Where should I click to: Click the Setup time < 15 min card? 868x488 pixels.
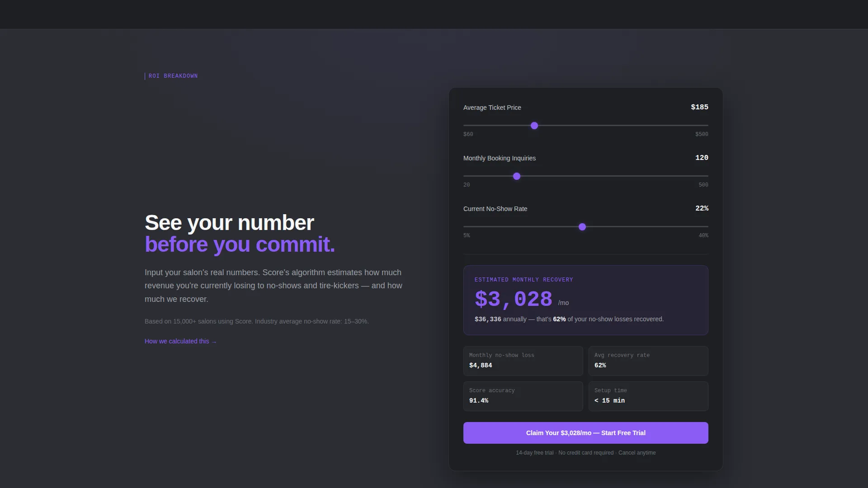click(x=648, y=396)
